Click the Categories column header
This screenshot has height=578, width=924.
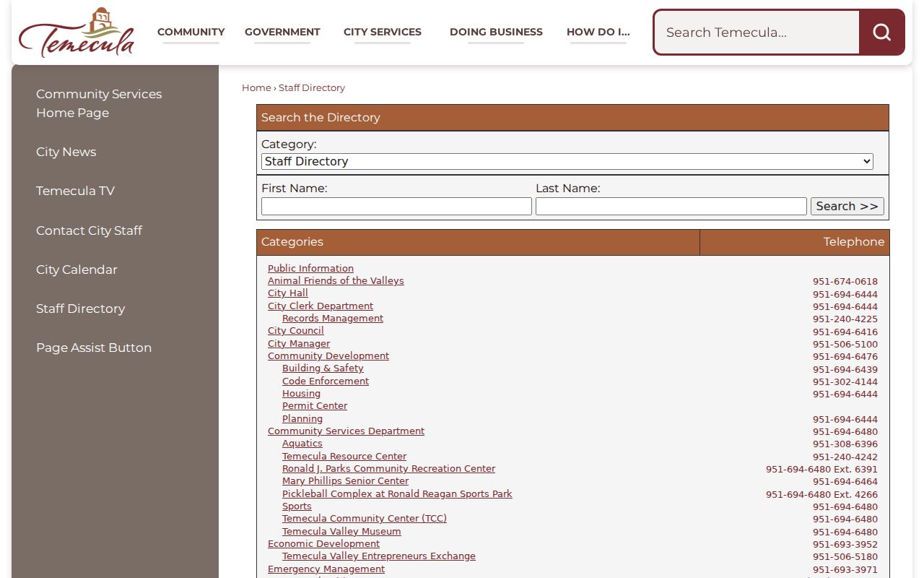[x=478, y=242]
